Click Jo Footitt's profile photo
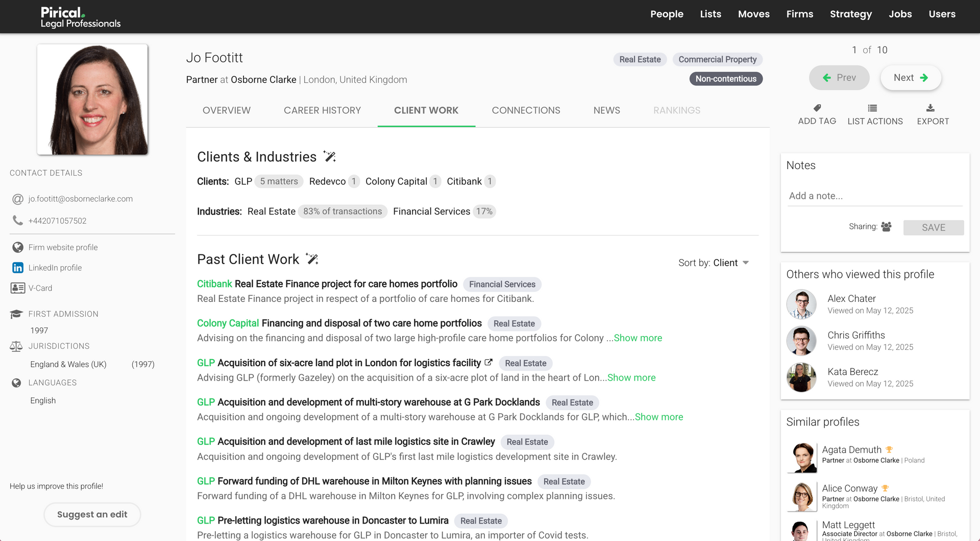This screenshot has height=541, width=980. pyautogui.click(x=92, y=100)
